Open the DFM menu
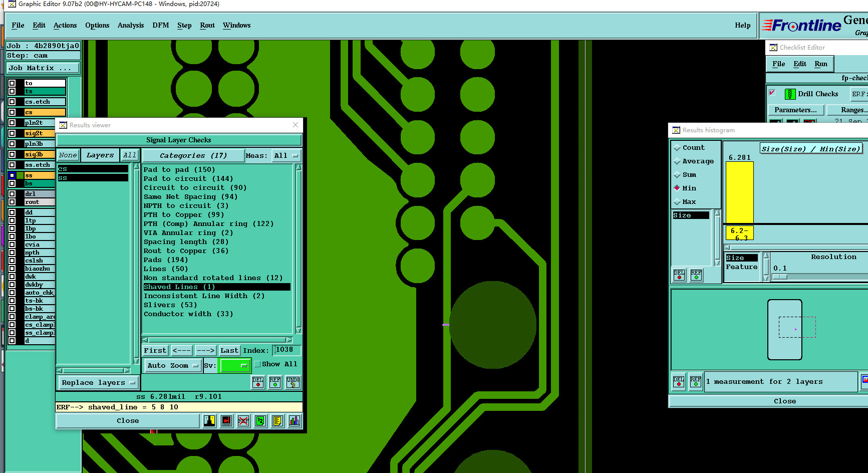868x473 pixels. (161, 26)
